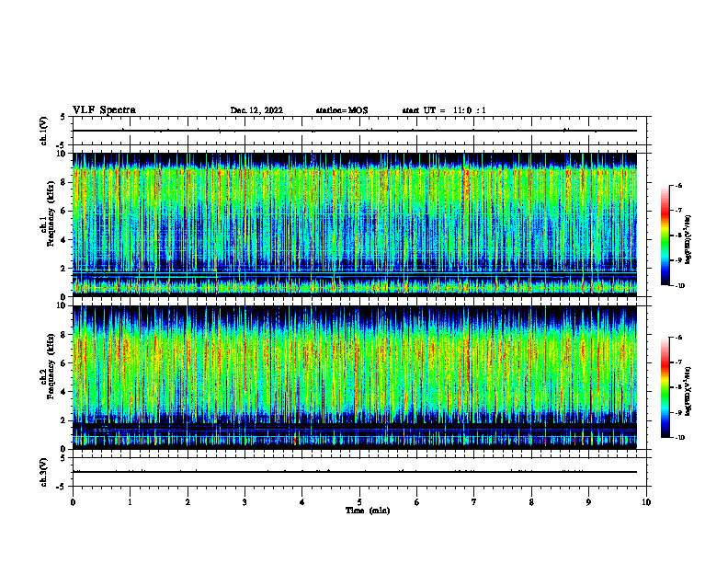
Task: Click the time axis tick label "9"
Action: [x=588, y=502]
